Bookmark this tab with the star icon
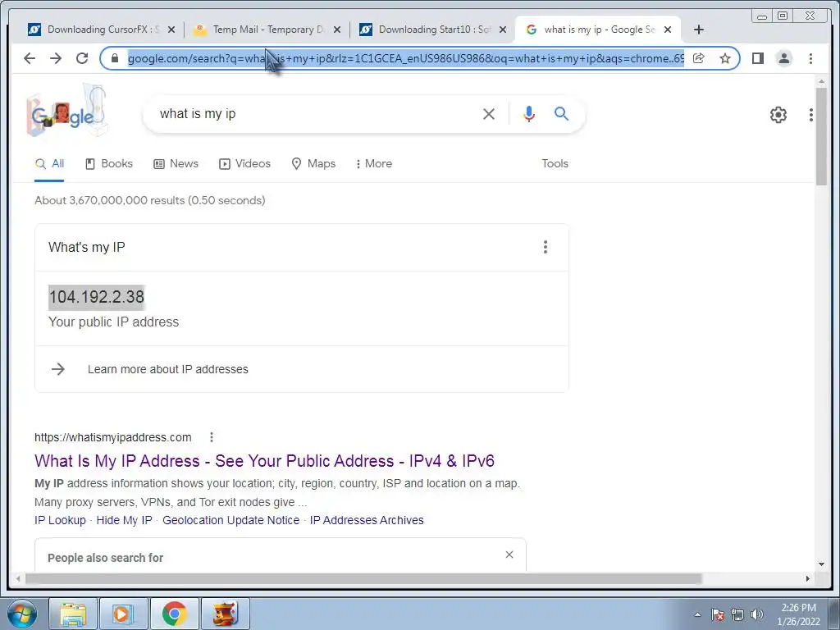840x630 pixels. pyautogui.click(x=725, y=58)
